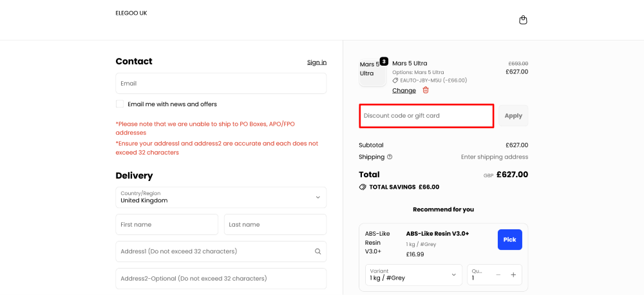Viewport: 644px width, 295px height.
Task: Click the Address1 search magnifier icon
Action: (317, 251)
